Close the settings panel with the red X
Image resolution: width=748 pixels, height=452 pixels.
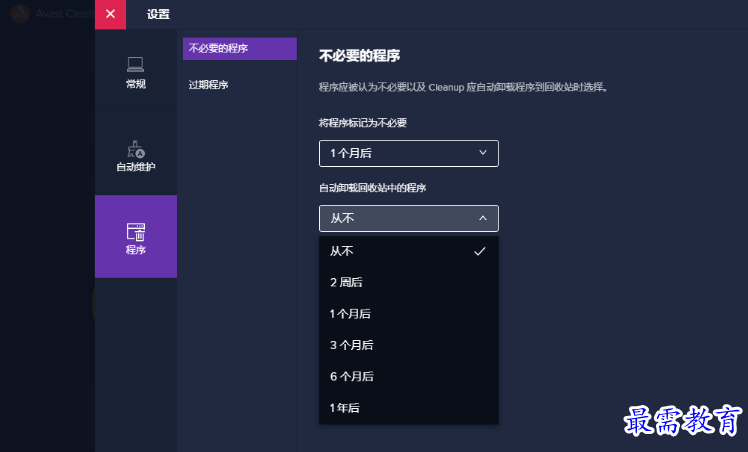[x=110, y=14]
